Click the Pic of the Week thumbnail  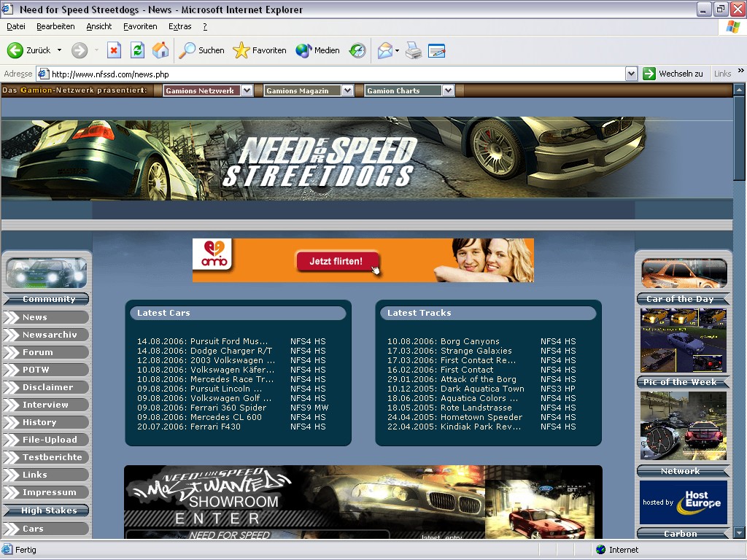683,426
